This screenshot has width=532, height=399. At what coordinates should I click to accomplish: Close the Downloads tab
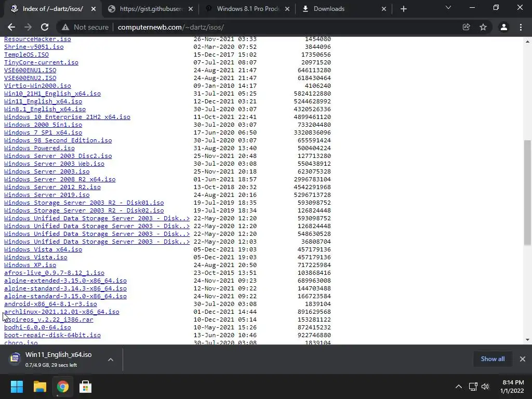click(384, 9)
